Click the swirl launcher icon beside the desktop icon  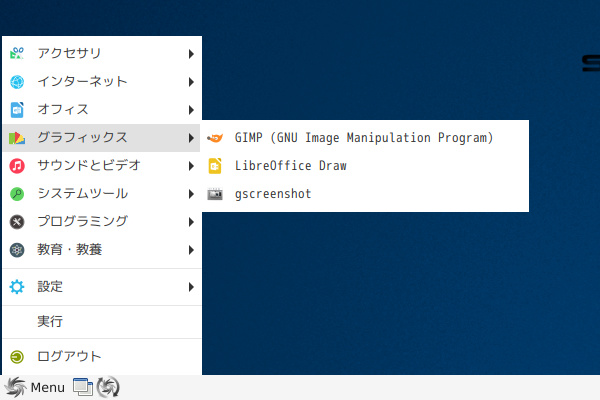click(x=108, y=387)
